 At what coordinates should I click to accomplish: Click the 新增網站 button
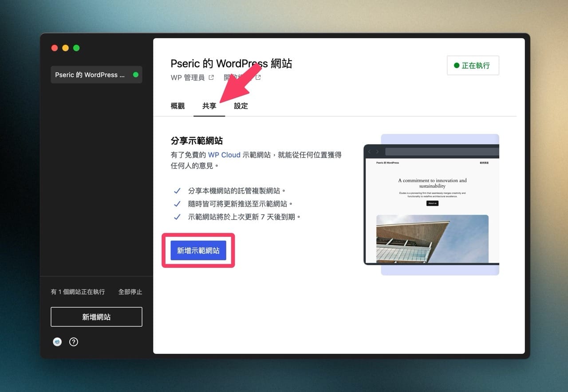tap(96, 317)
